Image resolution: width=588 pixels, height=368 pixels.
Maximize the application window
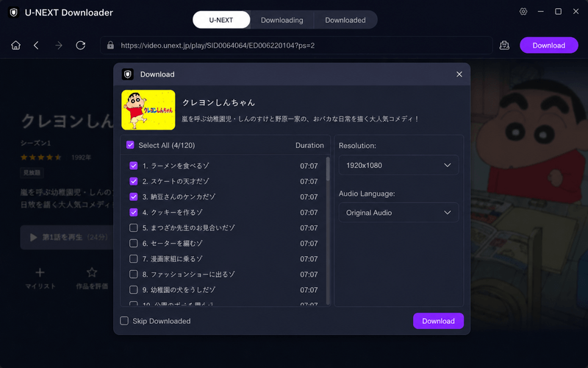click(x=558, y=12)
